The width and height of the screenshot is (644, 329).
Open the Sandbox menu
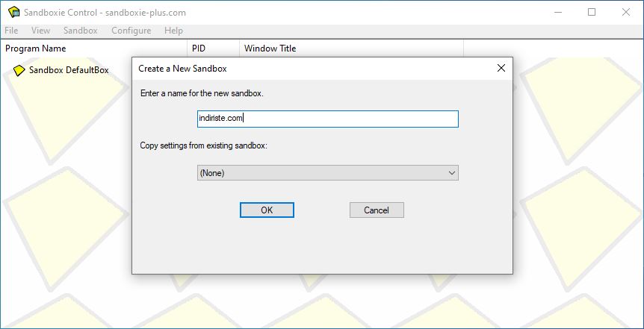point(81,31)
